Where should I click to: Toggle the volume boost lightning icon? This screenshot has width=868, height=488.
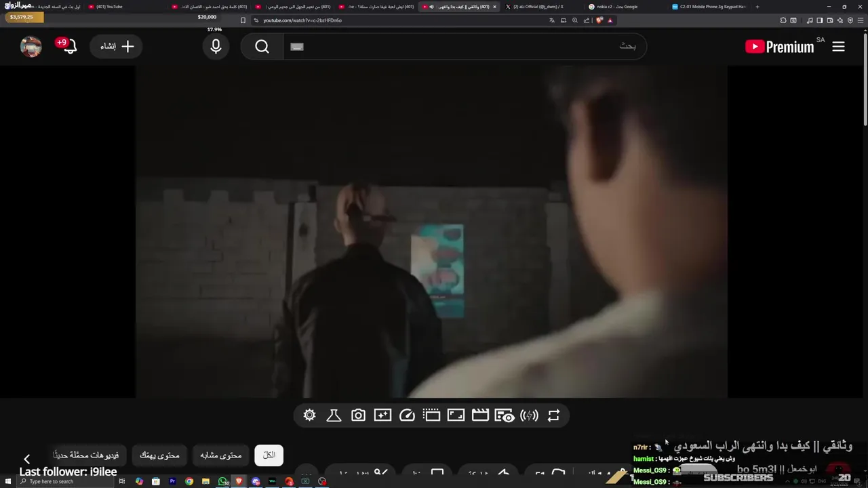[x=529, y=415]
